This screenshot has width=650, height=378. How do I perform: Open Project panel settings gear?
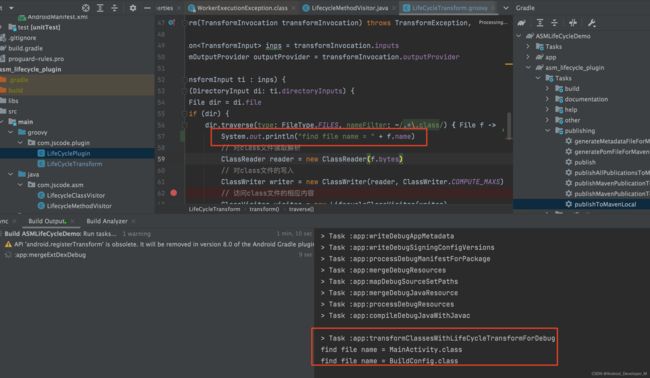coord(133,8)
